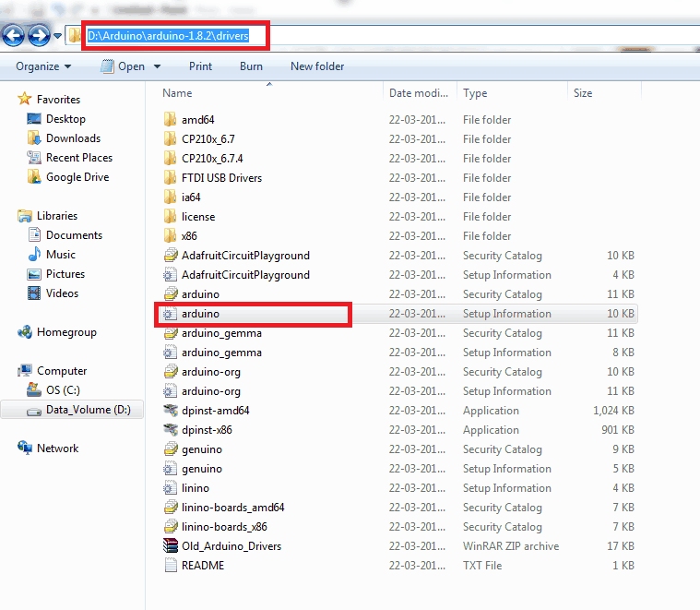
Task: Click the 901 KB size cell
Action: pyautogui.click(x=617, y=430)
